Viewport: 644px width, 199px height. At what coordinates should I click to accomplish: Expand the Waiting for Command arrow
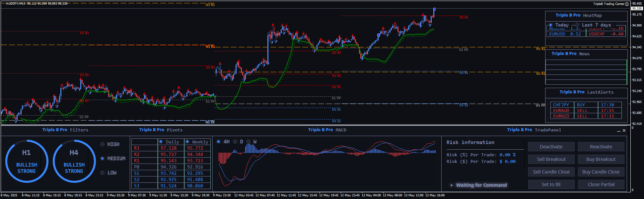click(x=452, y=185)
